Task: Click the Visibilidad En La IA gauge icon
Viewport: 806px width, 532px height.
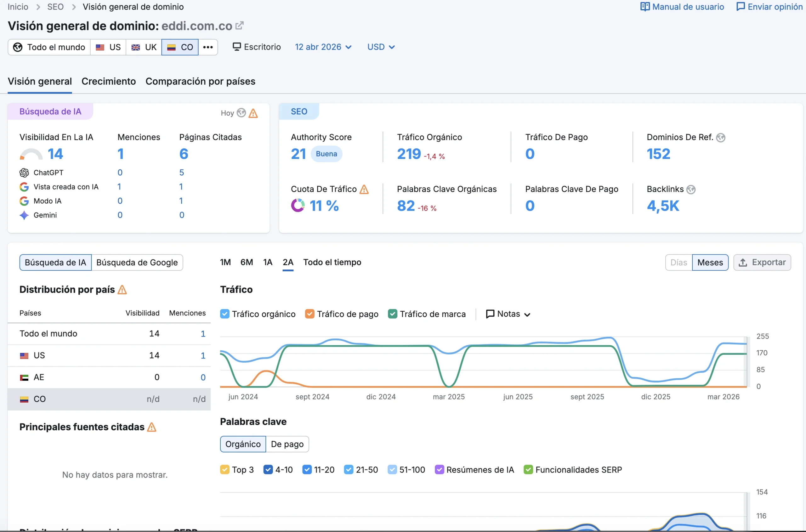Action: pyautogui.click(x=31, y=154)
